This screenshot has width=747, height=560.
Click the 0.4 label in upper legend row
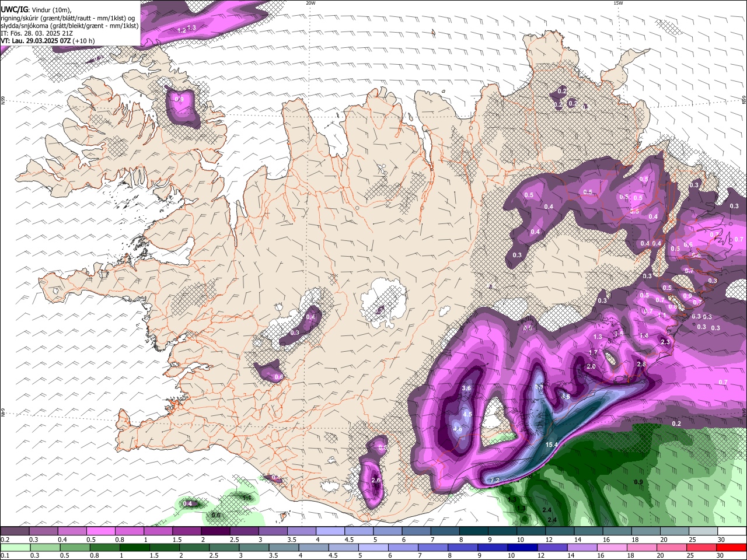(x=62, y=540)
